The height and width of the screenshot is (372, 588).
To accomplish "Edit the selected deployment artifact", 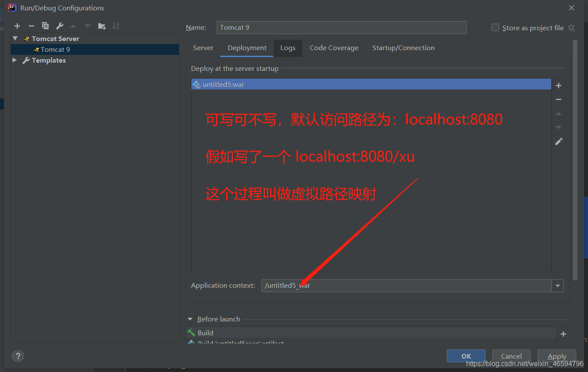I will tap(559, 142).
